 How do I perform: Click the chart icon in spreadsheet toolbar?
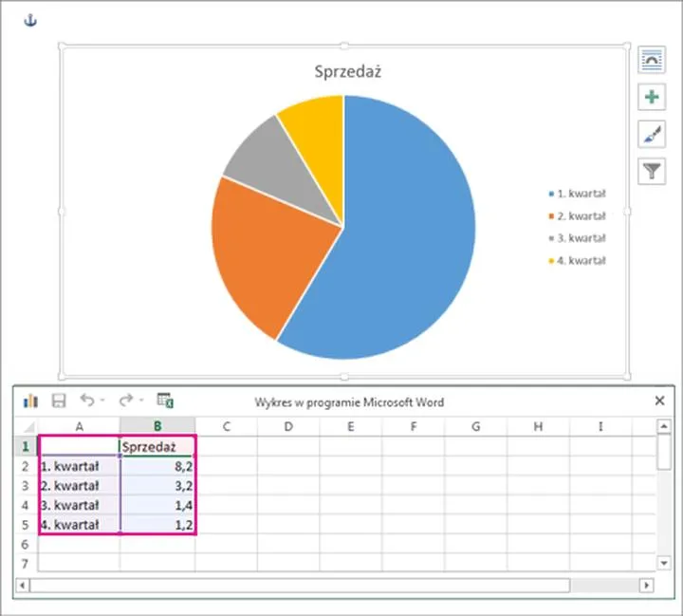pos(30,401)
